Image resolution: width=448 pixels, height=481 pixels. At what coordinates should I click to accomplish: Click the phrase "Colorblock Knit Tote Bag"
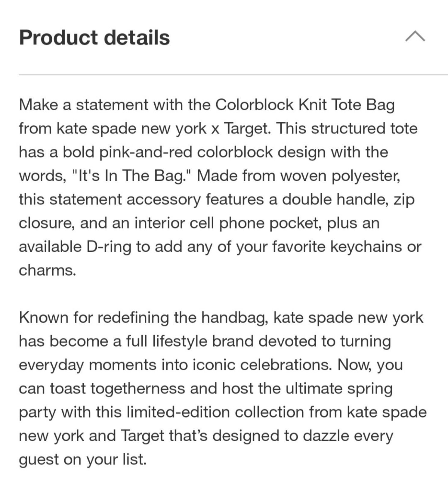point(305,105)
